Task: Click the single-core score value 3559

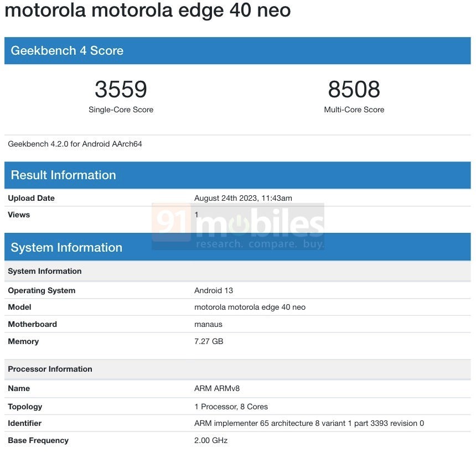Action: point(121,89)
